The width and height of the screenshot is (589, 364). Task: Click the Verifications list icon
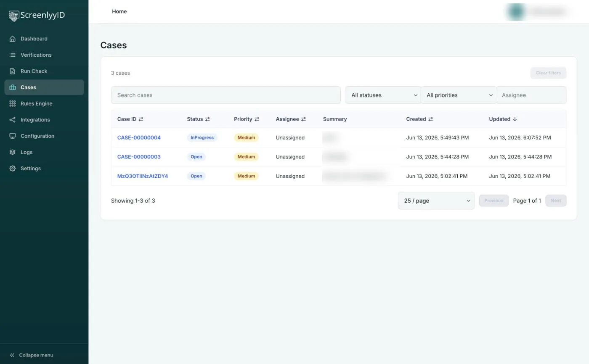(13, 55)
